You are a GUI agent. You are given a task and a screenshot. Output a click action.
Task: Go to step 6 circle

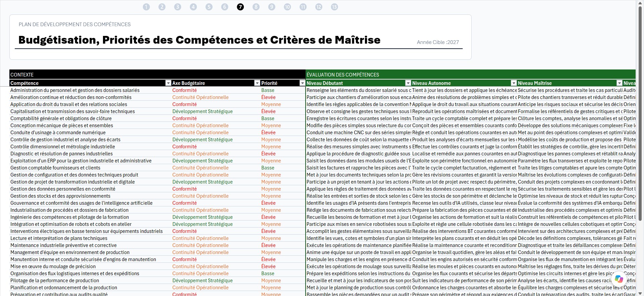click(225, 7)
